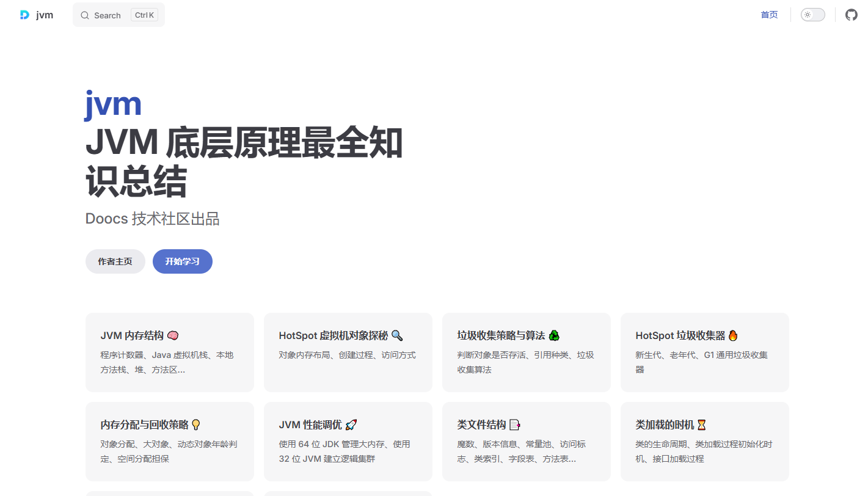
Task: Open the 内存分配与回收策略 card
Action: [x=170, y=442]
